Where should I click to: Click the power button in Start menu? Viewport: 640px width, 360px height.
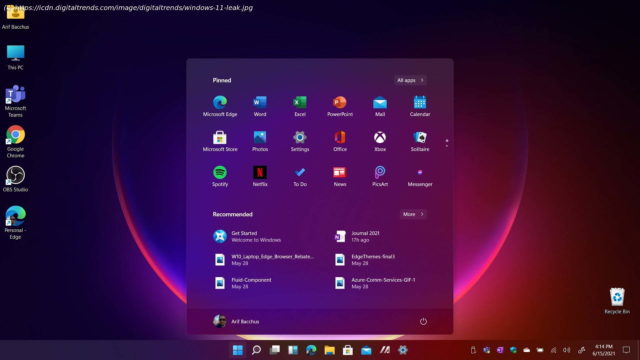[423, 321]
